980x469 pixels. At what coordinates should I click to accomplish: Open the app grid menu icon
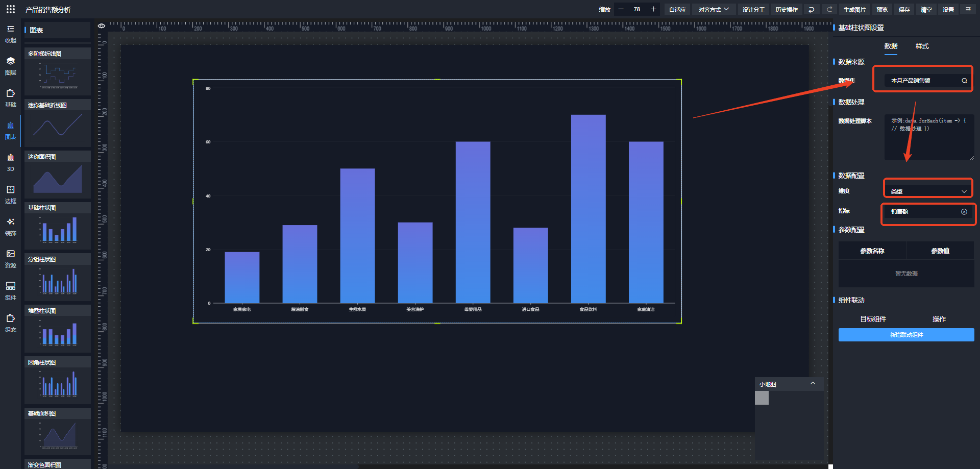coord(10,9)
